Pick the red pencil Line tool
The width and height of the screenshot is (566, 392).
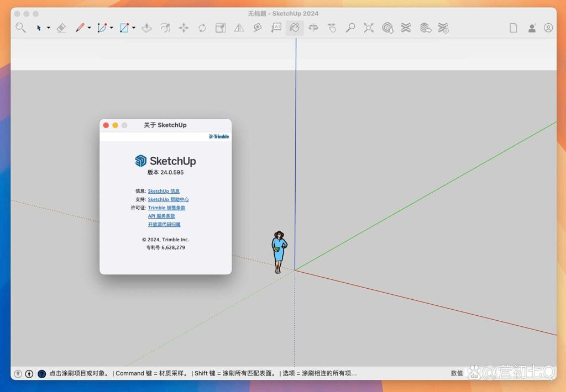[80, 28]
